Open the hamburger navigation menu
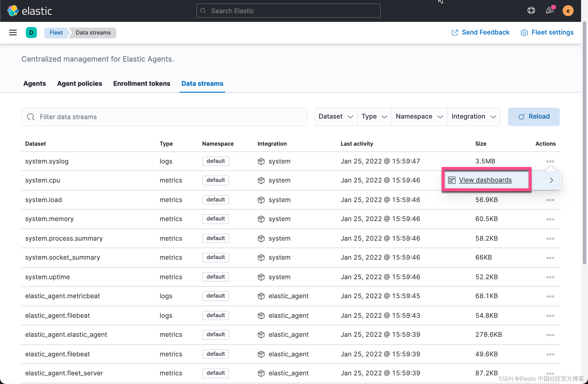Viewport: 588px width, 384px height. coord(13,33)
